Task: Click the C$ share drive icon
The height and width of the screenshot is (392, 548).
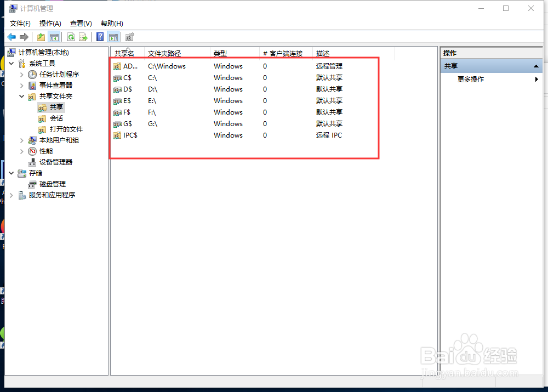Action: [x=117, y=78]
